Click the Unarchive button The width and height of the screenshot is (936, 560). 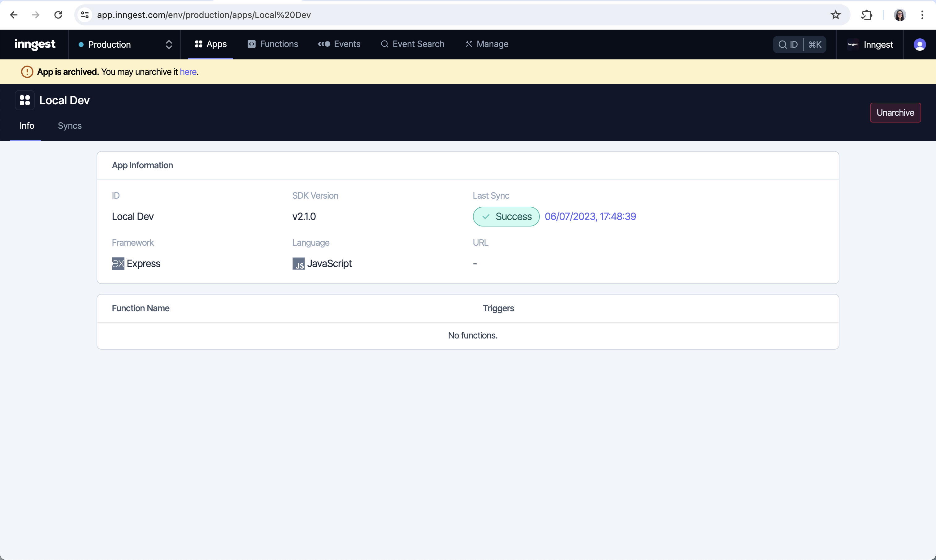point(896,112)
